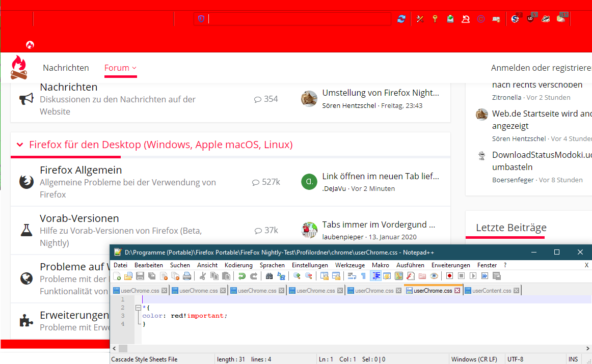Cut selection using the scissors icon
Screen dimensions: 592x364
pyautogui.click(x=203, y=276)
